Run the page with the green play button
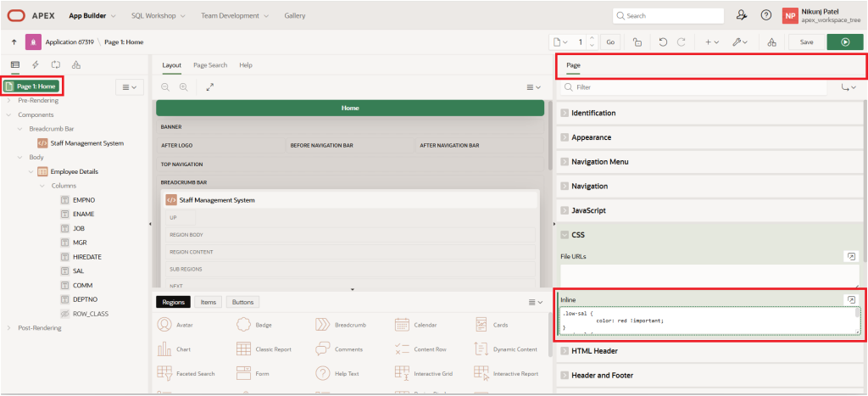868x396 pixels. click(x=845, y=42)
